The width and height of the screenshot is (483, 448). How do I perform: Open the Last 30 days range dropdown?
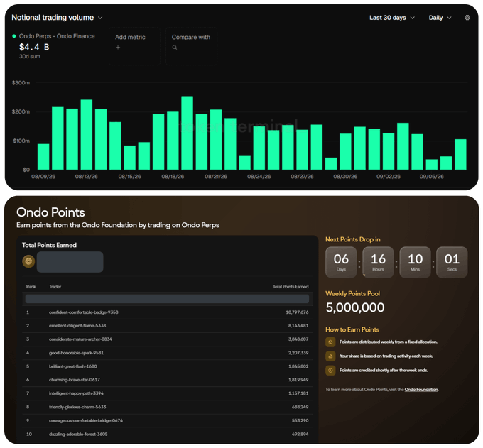392,18
